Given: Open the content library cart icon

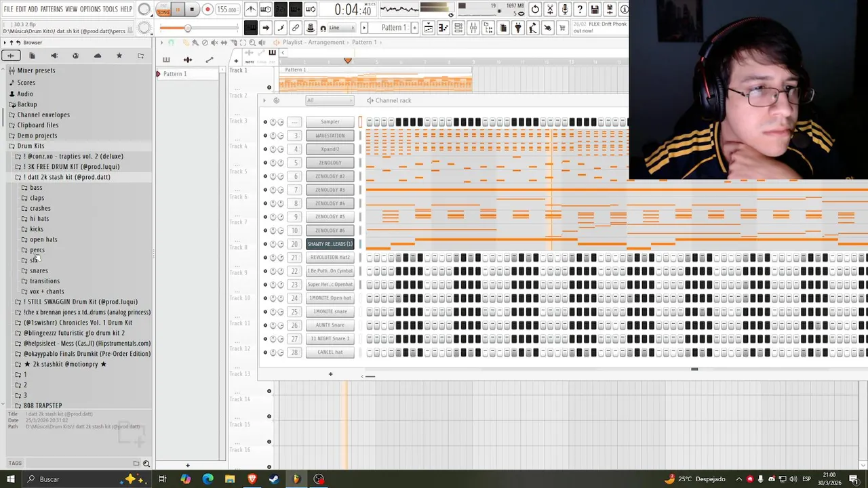Looking at the screenshot, I should (x=561, y=28).
